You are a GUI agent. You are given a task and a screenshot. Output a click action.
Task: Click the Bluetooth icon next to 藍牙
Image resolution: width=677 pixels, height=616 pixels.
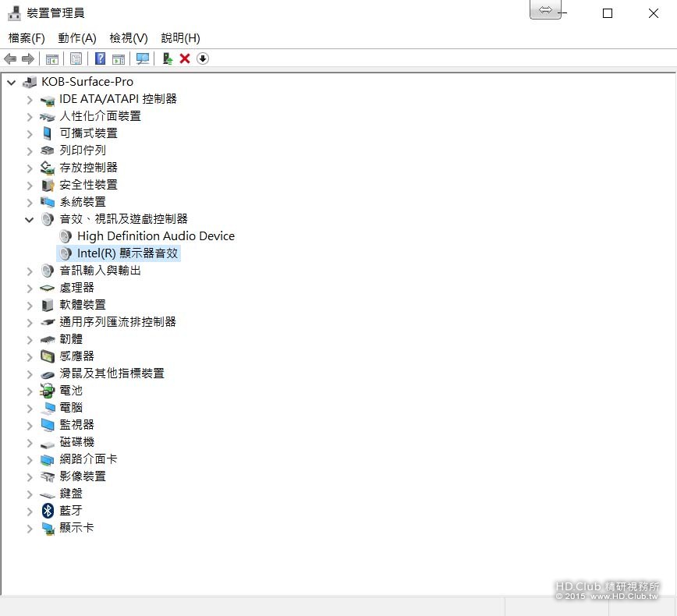48,511
